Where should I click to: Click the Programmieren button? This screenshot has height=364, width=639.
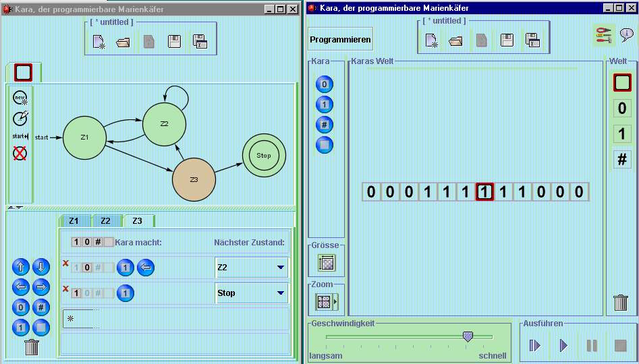point(340,40)
